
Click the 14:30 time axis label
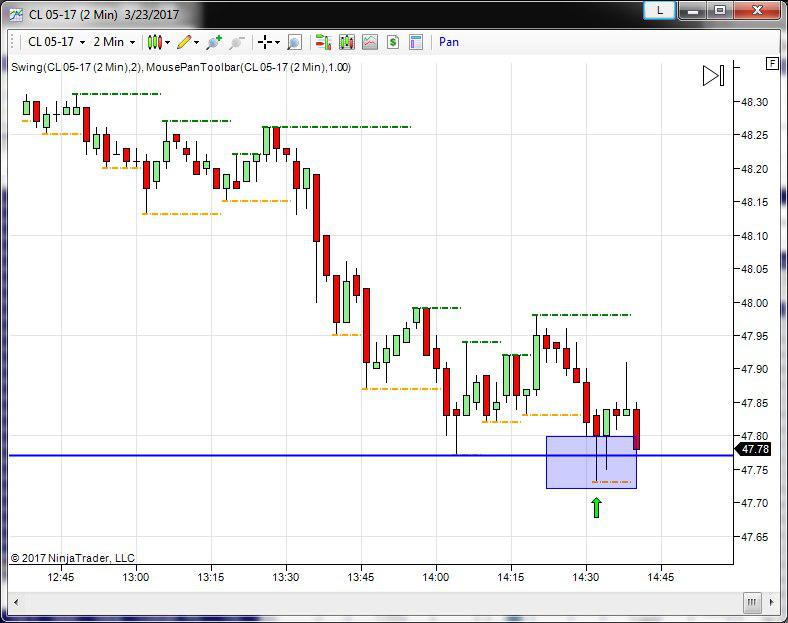point(586,577)
